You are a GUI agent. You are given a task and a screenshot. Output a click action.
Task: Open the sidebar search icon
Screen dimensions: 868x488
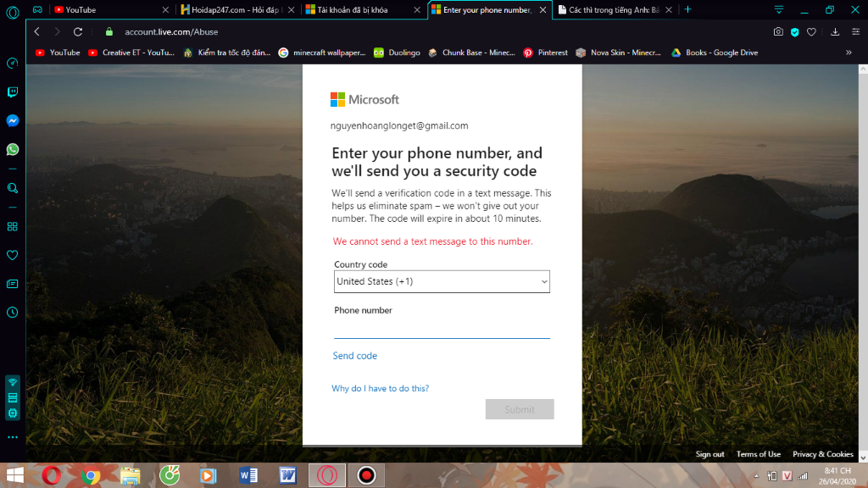tap(12, 188)
